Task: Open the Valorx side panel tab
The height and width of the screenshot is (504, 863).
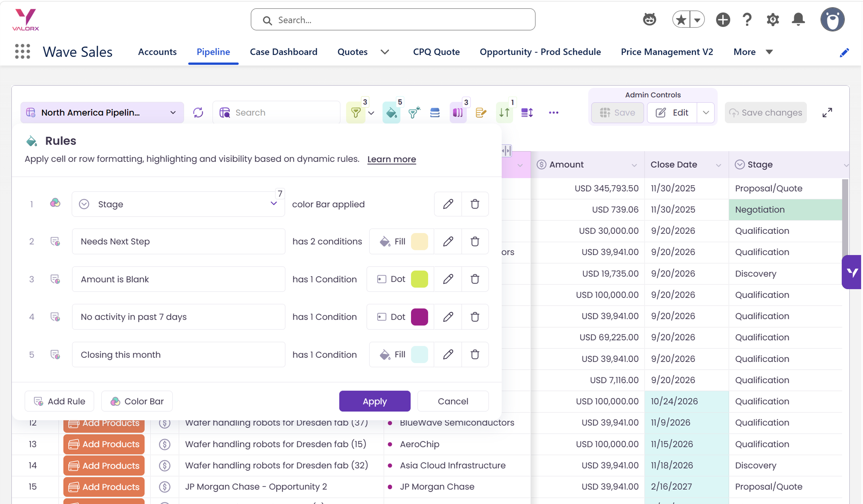Action: click(x=852, y=272)
